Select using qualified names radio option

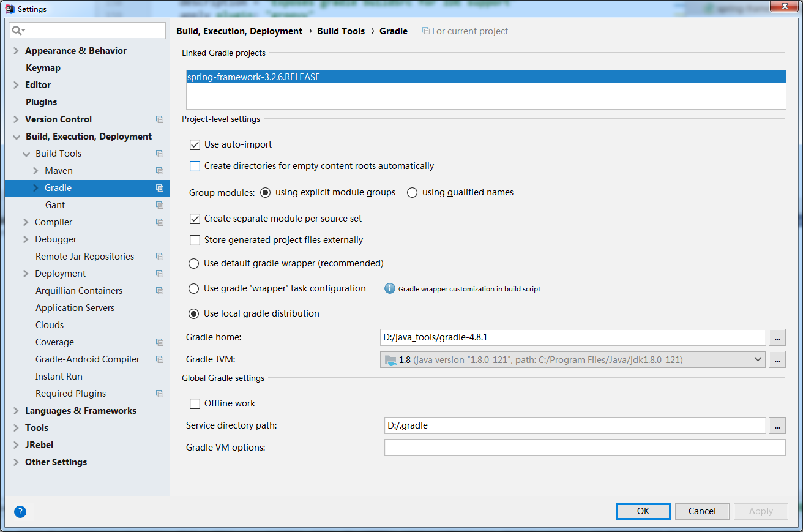pyautogui.click(x=413, y=192)
